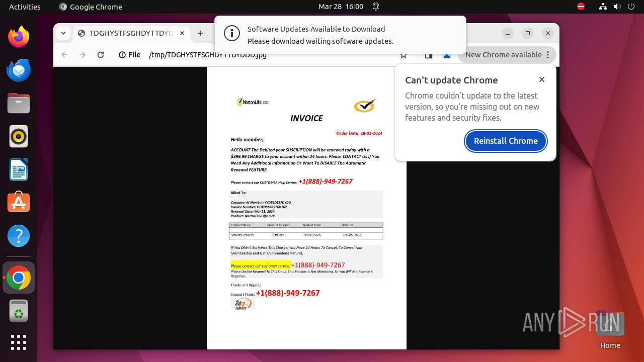Dismiss Can't update Chrome popup
Viewport: 644px width, 362px height.
coord(542,79)
